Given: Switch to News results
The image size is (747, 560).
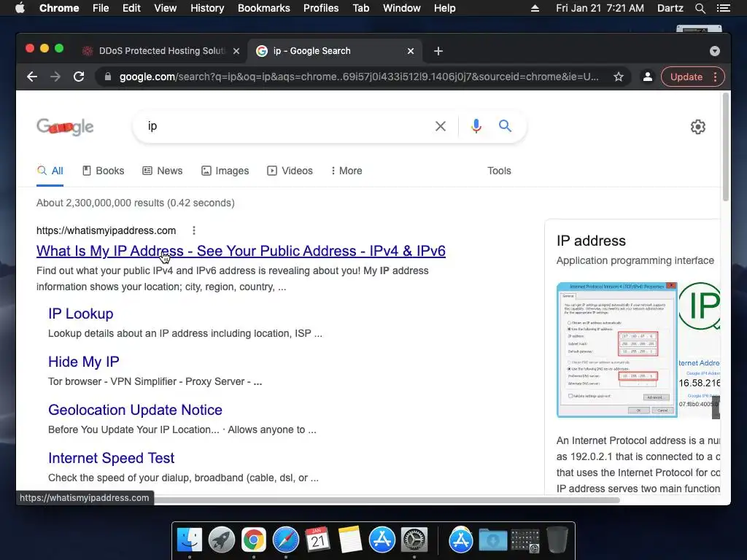Looking at the screenshot, I should (x=163, y=171).
